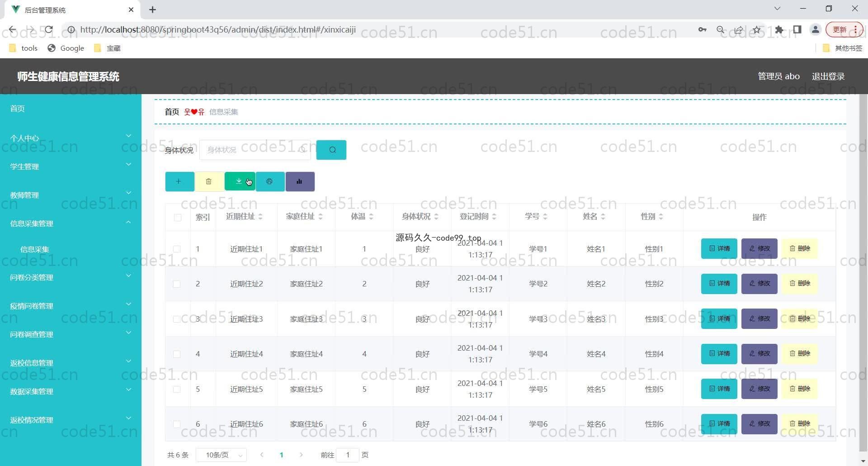Viewport: 868px width, 466px height.
Task: Check the checkbox for row 5
Action: (177, 389)
